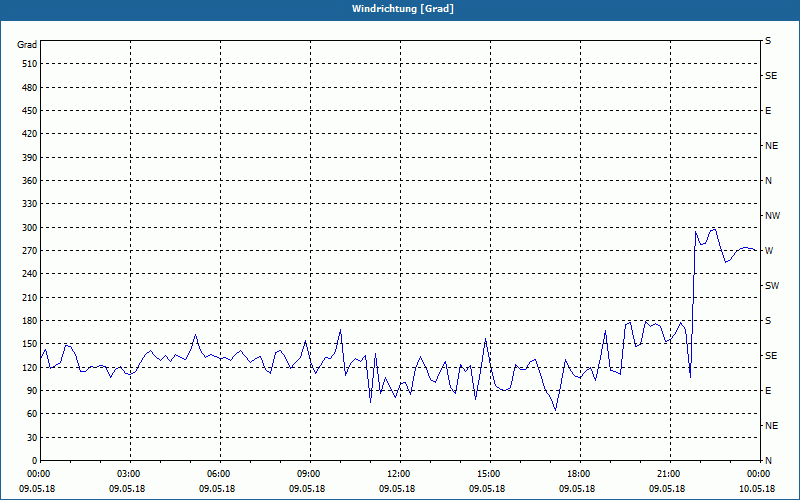Viewport: 800px width, 500px height.
Task: Click the W compass label on right axis
Action: tap(769, 251)
